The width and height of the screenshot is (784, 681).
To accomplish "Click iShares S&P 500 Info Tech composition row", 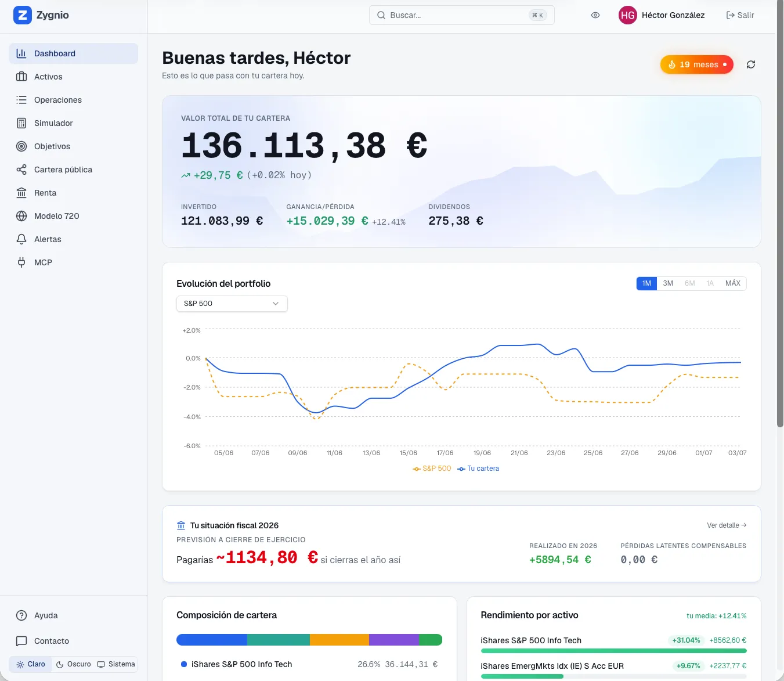I will (309, 664).
